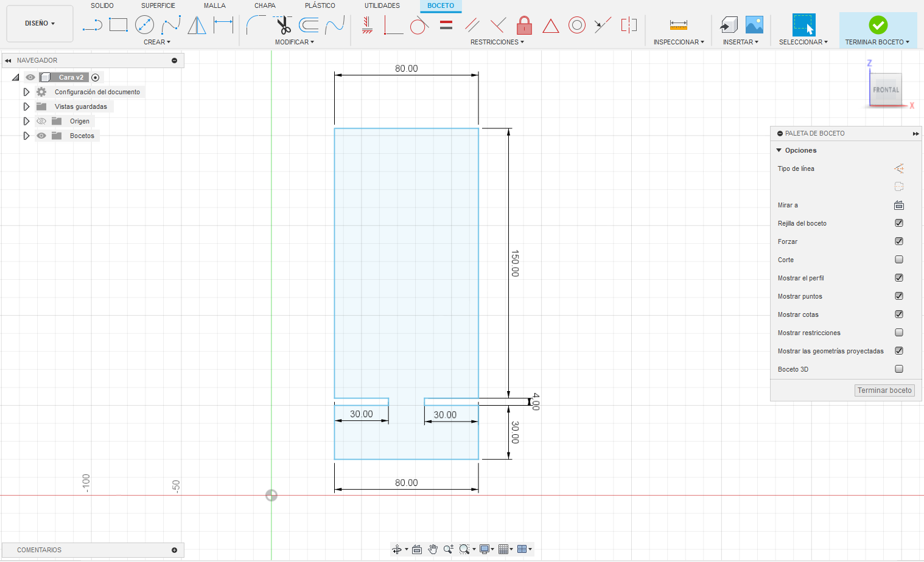Toggle Mostrar el perfil checkbox

[x=899, y=278]
